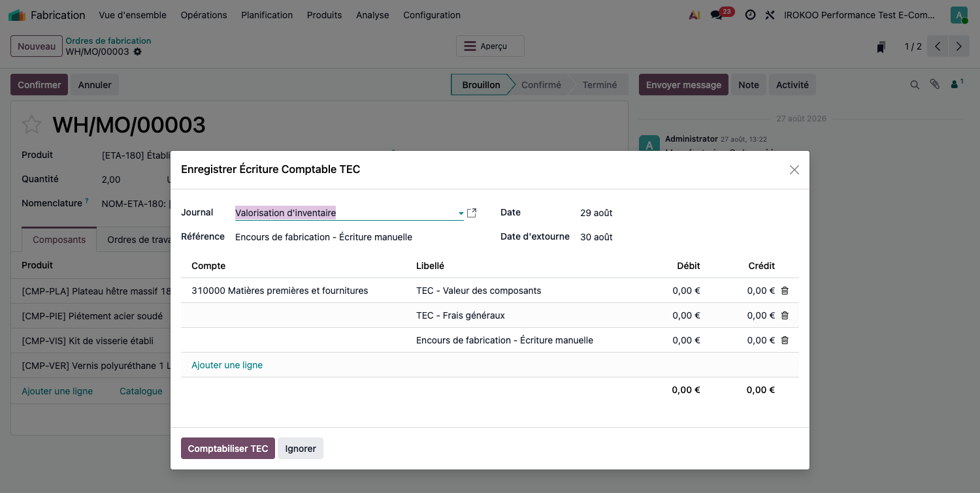Click the Compte column header
980x493 pixels.
pyautogui.click(x=208, y=266)
